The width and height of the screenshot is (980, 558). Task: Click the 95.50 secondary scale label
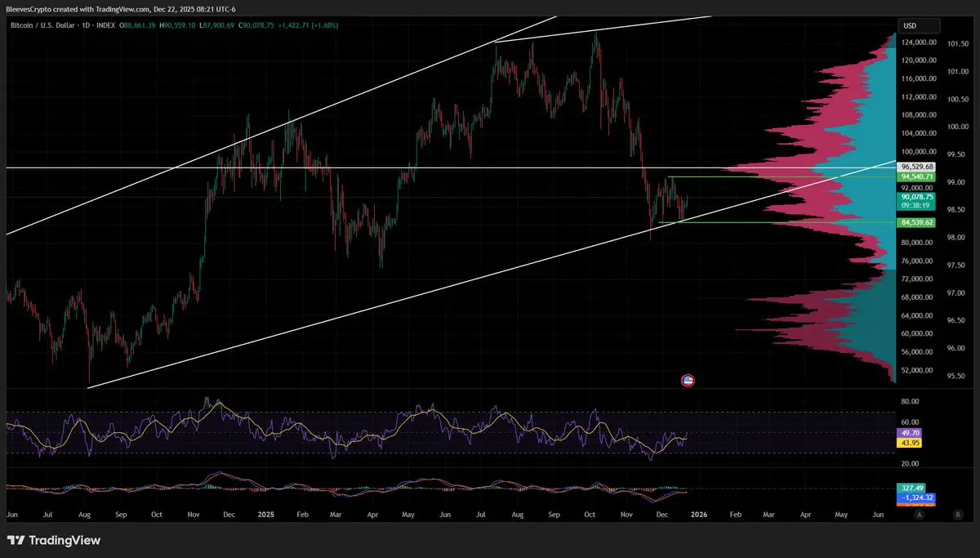click(956, 377)
